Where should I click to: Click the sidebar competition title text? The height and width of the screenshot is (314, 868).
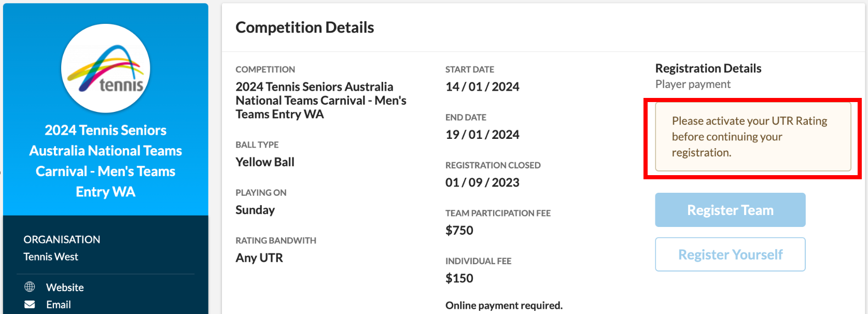[106, 161]
